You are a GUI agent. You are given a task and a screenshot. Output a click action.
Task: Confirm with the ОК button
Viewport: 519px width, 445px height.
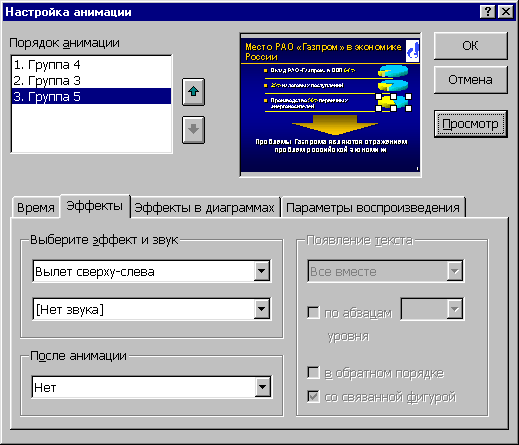471,46
